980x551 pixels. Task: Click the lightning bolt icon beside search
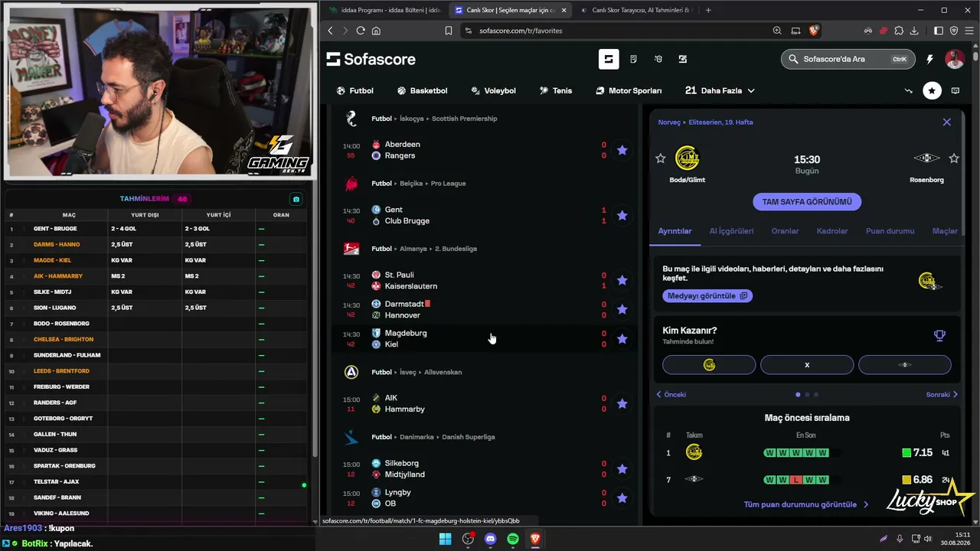click(929, 59)
